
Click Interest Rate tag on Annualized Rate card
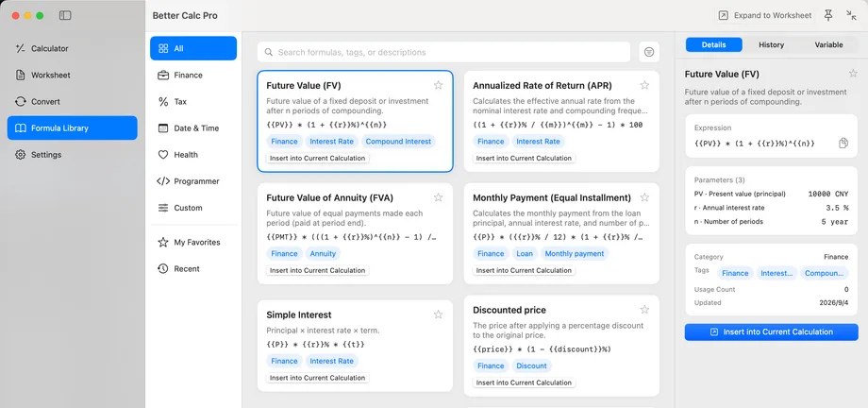click(538, 142)
